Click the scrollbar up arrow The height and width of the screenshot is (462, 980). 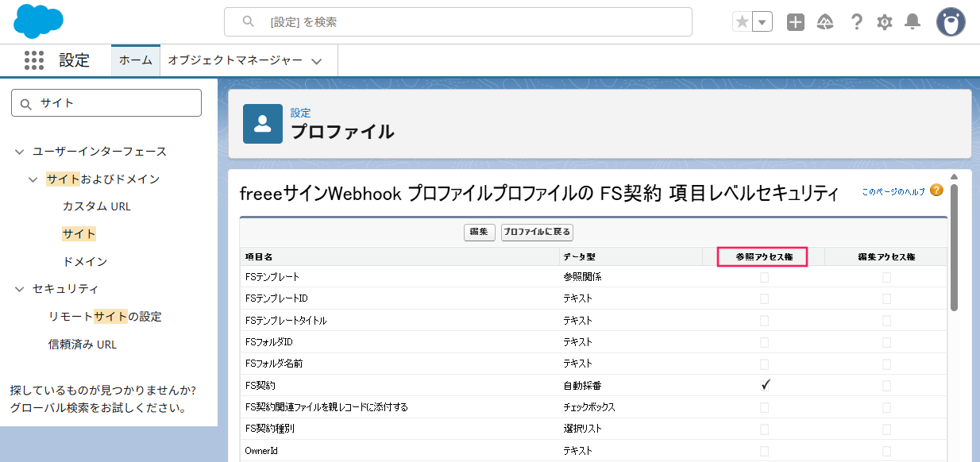954,176
